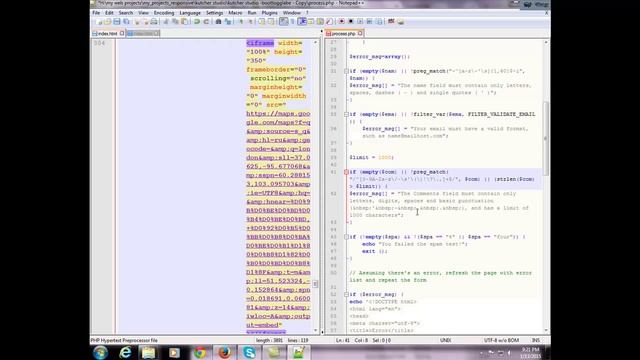The height and width of the screenshot is (360, 640).
Task: Toggle Word Wrap in the toolbar
Action: pyautogui.click(x=283, y=21)
